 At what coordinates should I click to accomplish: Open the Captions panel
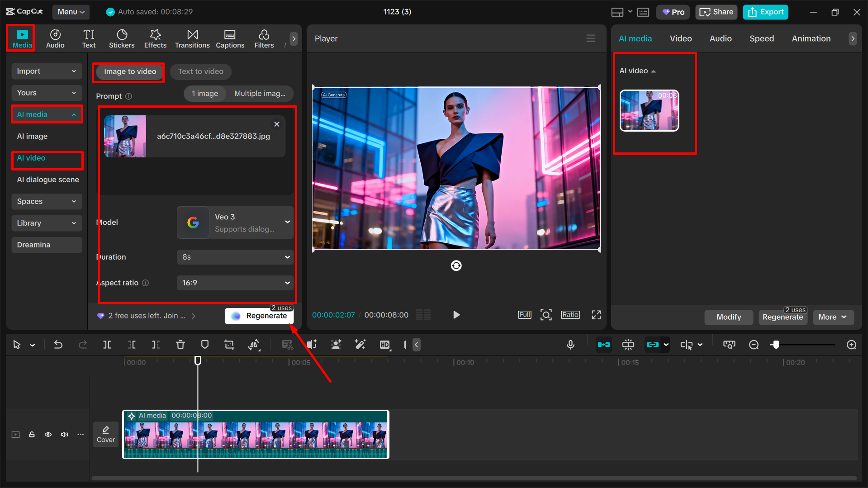coord(230,38)
